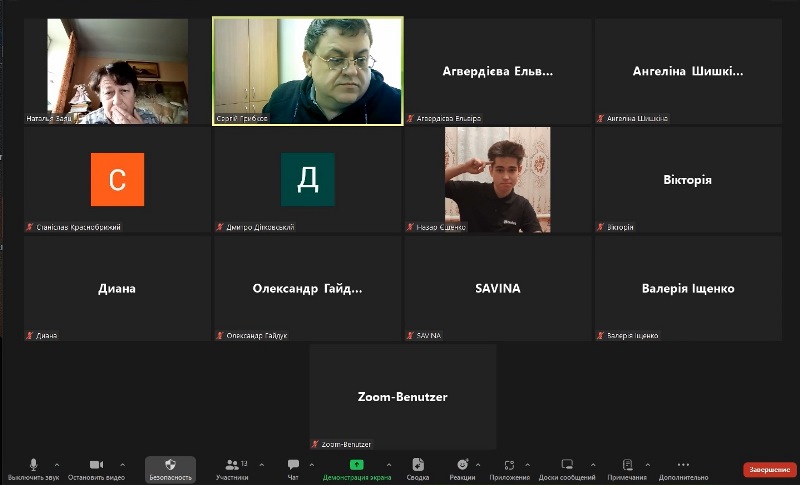
Task: Click Zoom-Benutzer participant name in tile
Action: pos(403,397)
